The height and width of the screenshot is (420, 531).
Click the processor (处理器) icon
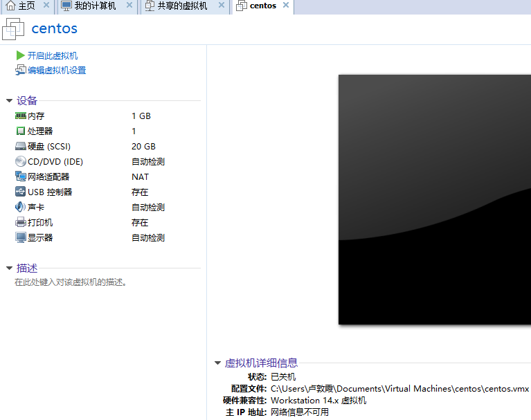(x=20, y=131)
